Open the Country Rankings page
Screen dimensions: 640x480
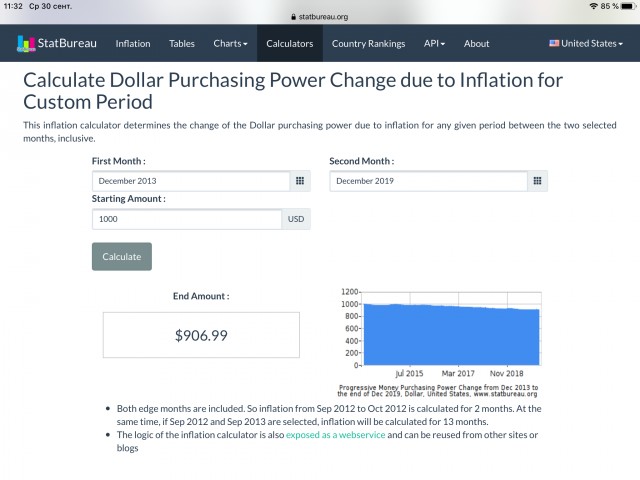click(368, 43)
